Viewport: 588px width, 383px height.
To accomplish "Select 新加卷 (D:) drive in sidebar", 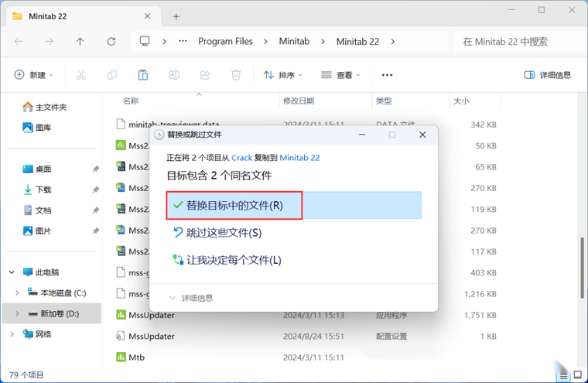I will tap(52, 313).
